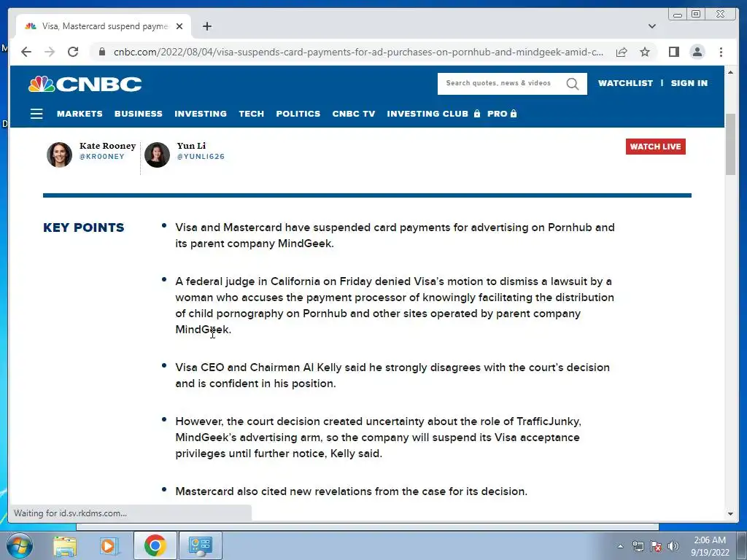This screenshot has height=560, width=747.
Task: Click the Watch Live button
Action: tap(656, 147)
